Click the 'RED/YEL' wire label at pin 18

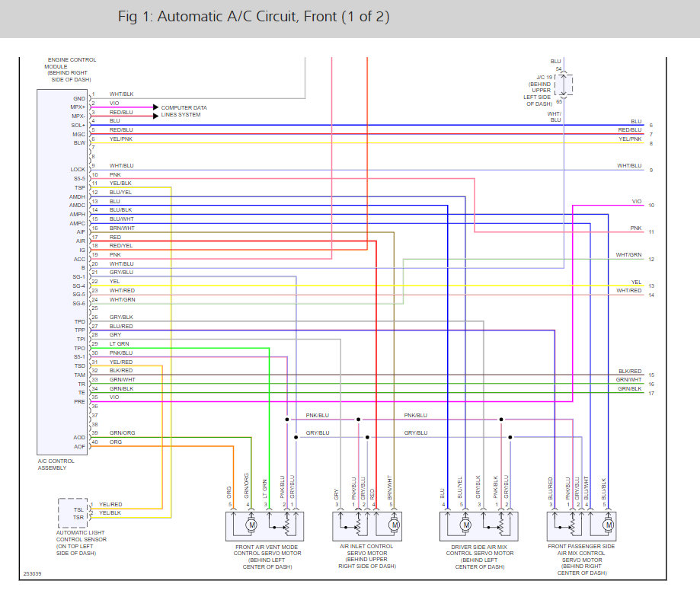121,245
